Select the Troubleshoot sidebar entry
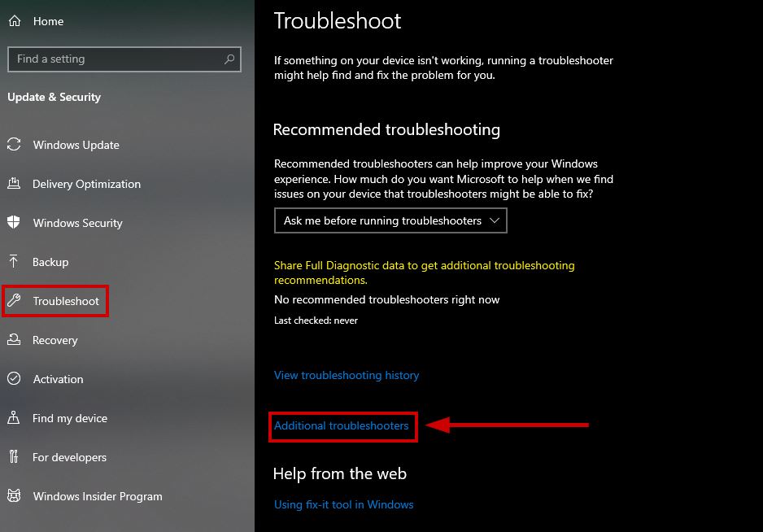Image resolution: width=763 pixels, height=532 pixels. click(66, 301)
